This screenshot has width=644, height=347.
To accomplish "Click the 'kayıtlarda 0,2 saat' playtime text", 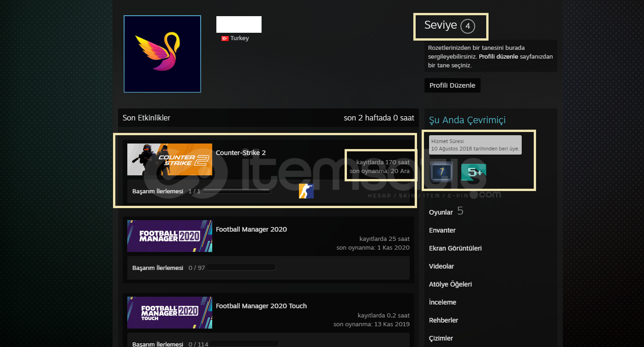I will coord(384,315).
